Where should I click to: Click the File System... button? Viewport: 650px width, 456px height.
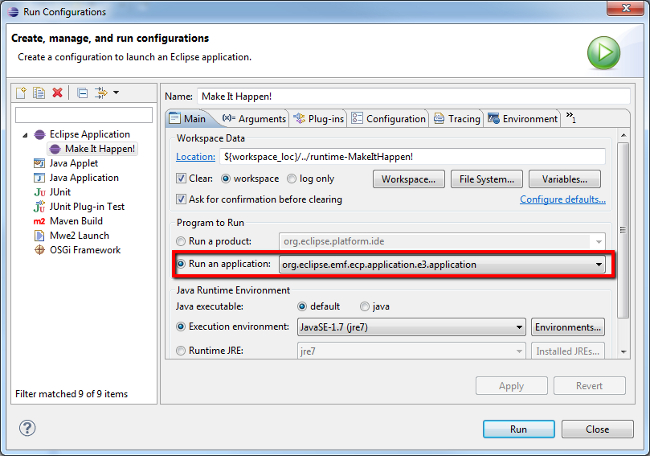[x=487, y=179]
